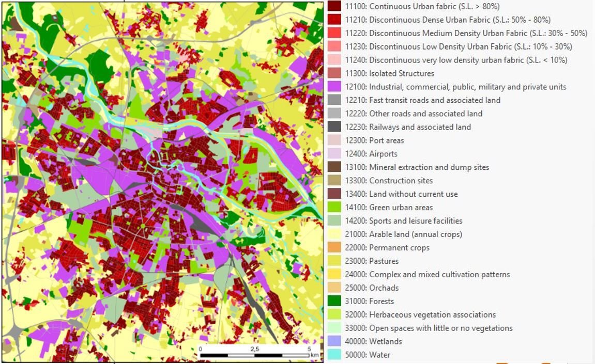Select the cyan Water legend swatch
595x364 pixels.
click(x=334, y=355)
